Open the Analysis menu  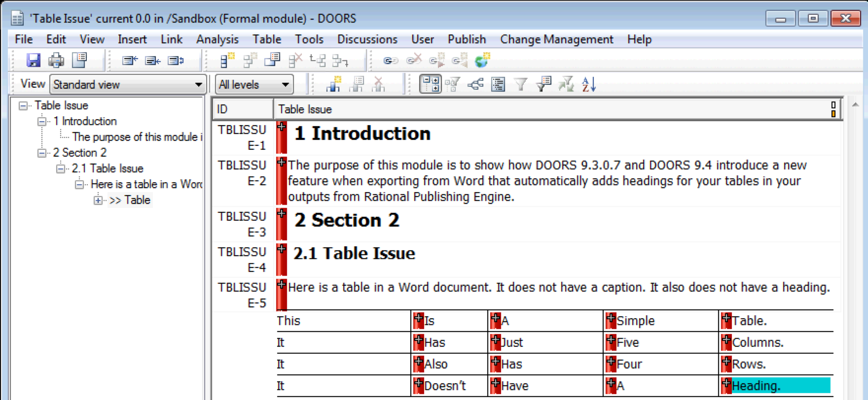pyautogui.click(x=217, y=39)
